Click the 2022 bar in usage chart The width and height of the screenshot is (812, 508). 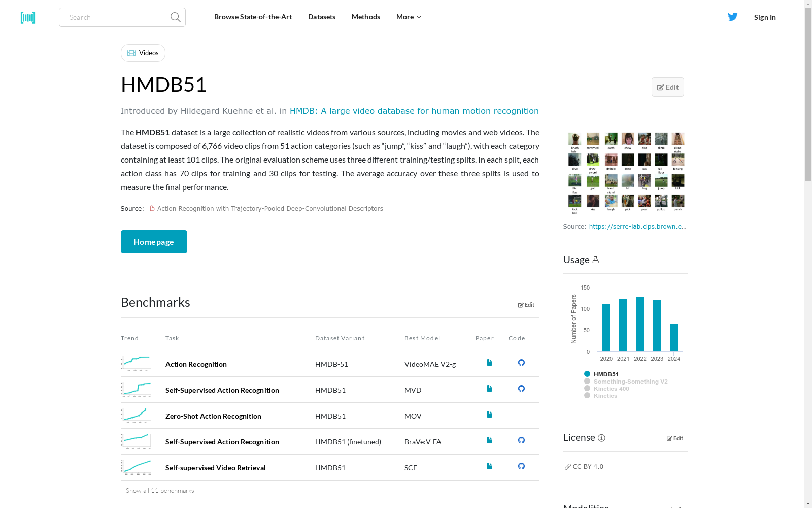tap(640, 324)
